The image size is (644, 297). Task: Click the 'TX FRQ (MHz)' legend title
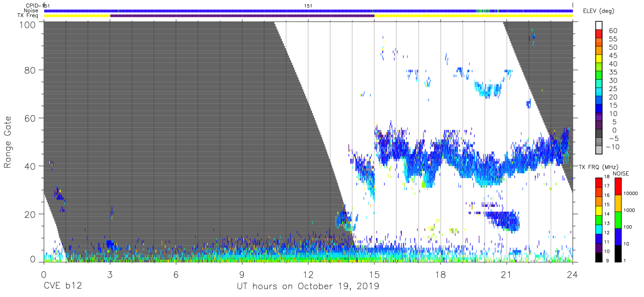[598, 167]
